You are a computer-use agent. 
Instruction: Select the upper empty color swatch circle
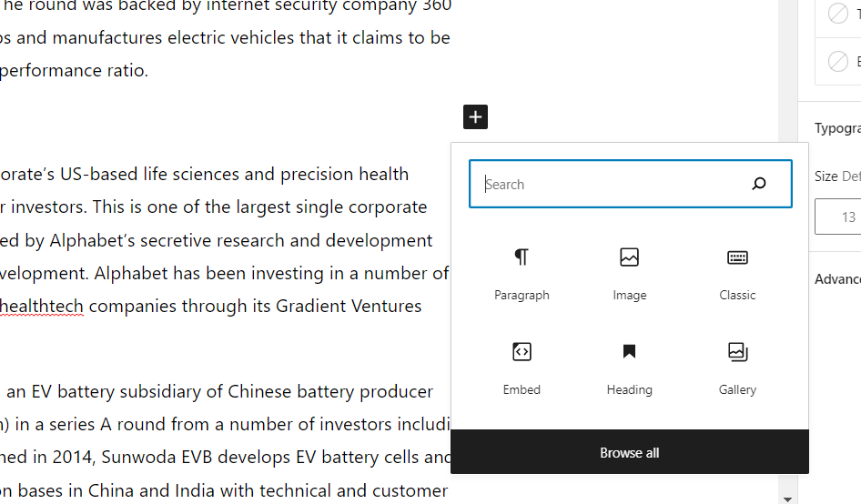838,15
